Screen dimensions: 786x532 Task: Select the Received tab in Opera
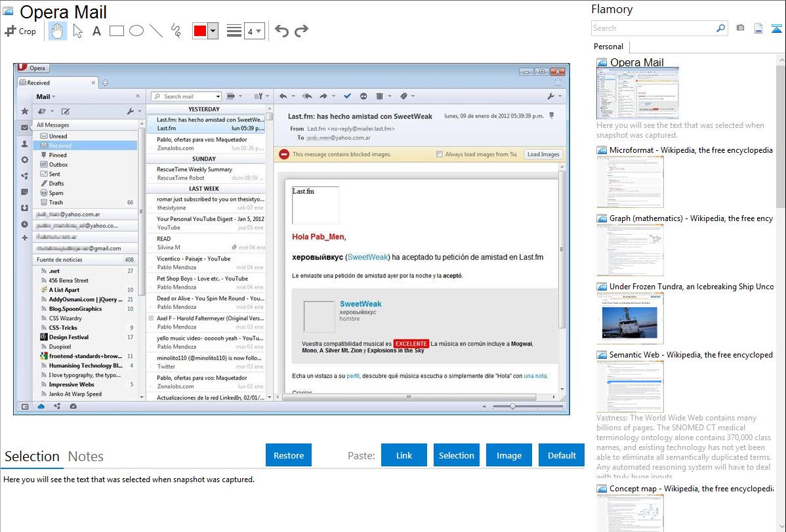(56, 83)
